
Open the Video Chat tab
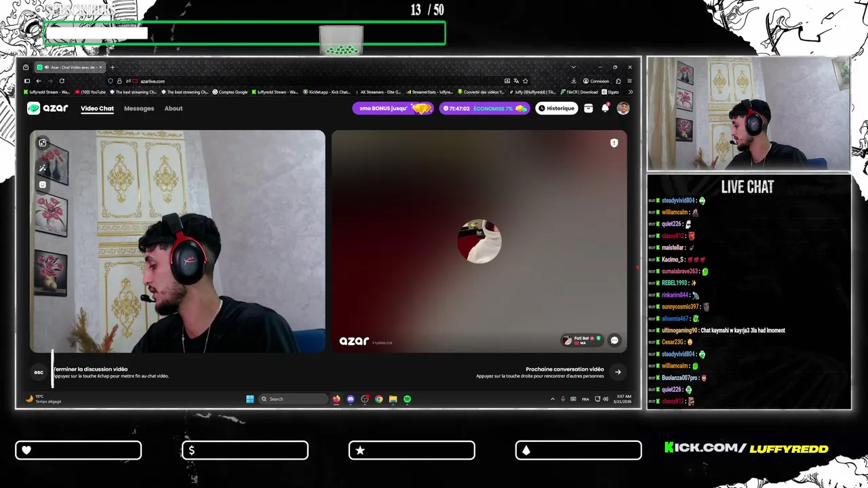click(97, 108)
